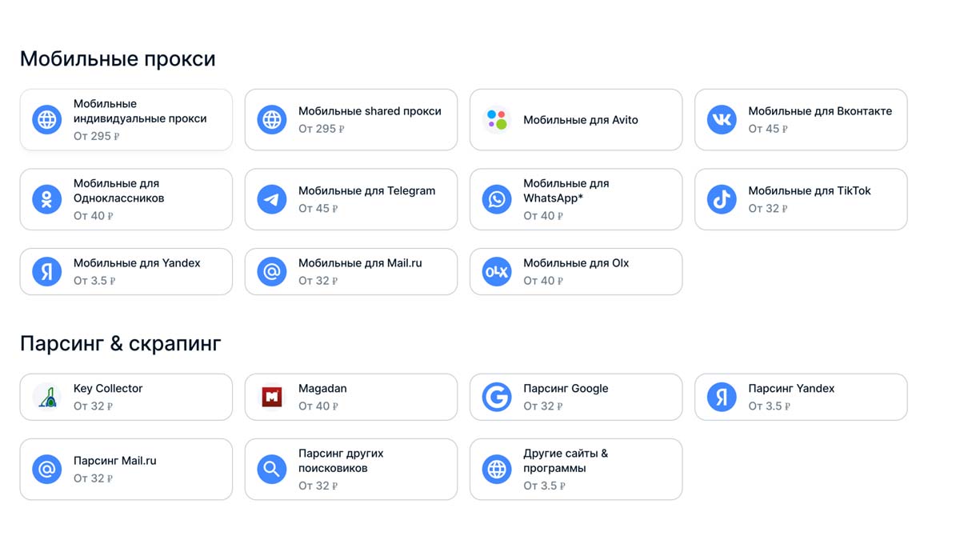Click the Google G icon
960x560 pixels.
(497, 397)
